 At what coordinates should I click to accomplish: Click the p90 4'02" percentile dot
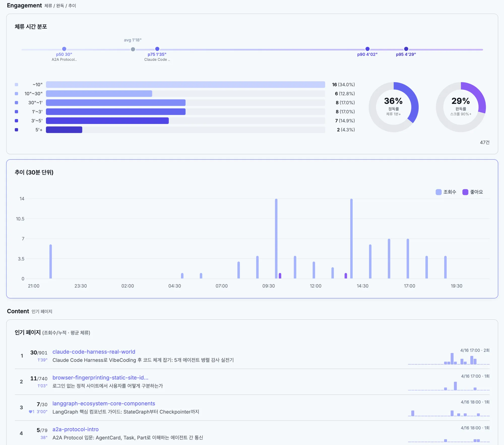pyautogui.click(x=367, y=49)
